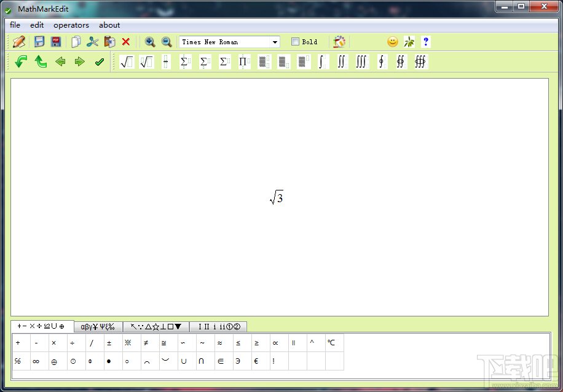
Task: Click the Zoom In magnifier icon
Action: point(150,42)
